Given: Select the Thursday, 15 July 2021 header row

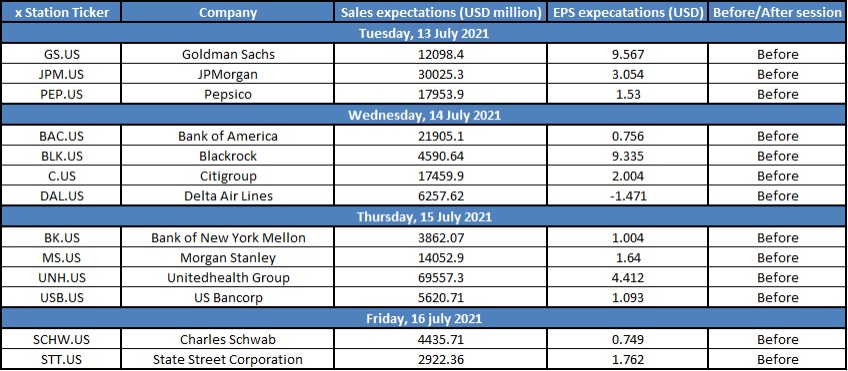Looking at the screenshot, I should tap(424, 217).
